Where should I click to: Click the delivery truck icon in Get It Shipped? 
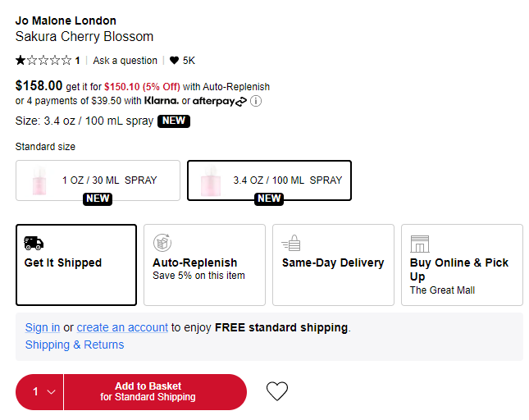[x=34, y=243]
